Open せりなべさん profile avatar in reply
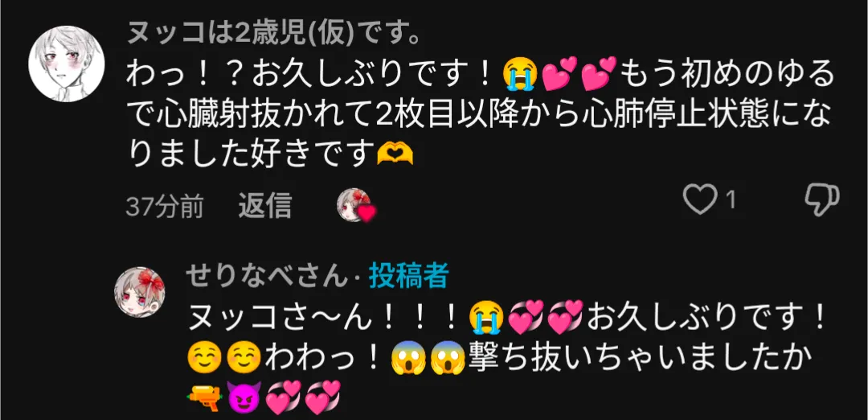 [x=140, y=292]
